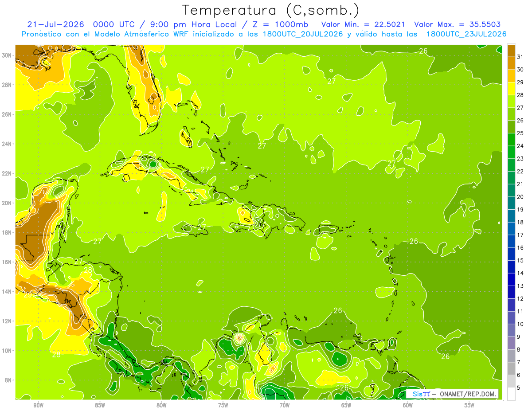Click the "20N" latitude axis label
The height and width of the screenshot is (411, 532).
[x=8, y=203]
